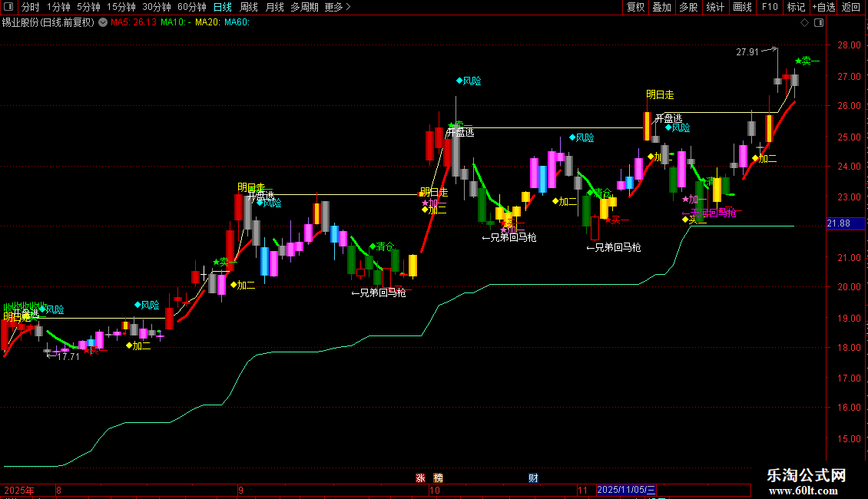This screenshot has width=868, height=499.
Task: Open the 多股 multi-stock view
Action: 689,7
